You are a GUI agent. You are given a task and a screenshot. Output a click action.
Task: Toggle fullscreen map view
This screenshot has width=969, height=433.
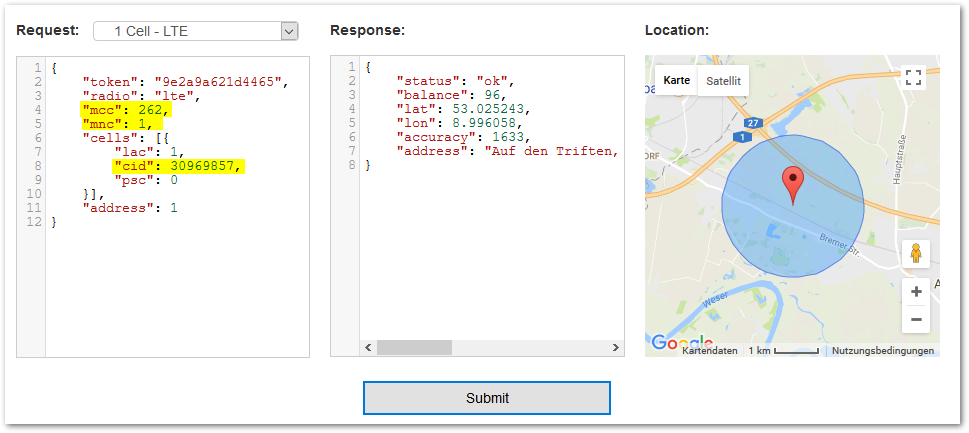[912, 79]
